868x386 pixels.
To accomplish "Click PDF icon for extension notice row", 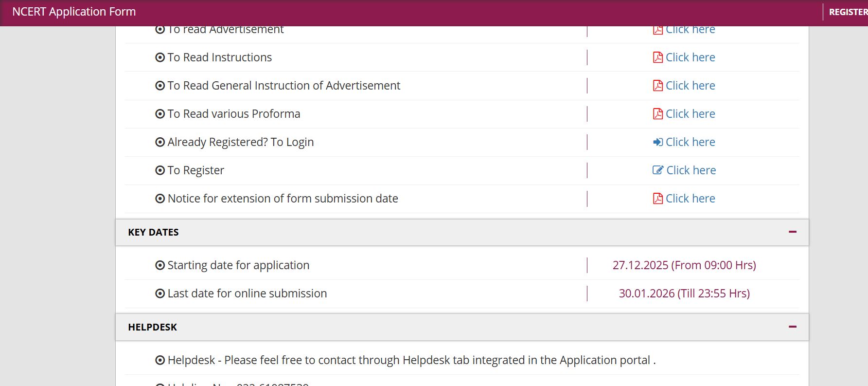I will click(x=657, y=199).
